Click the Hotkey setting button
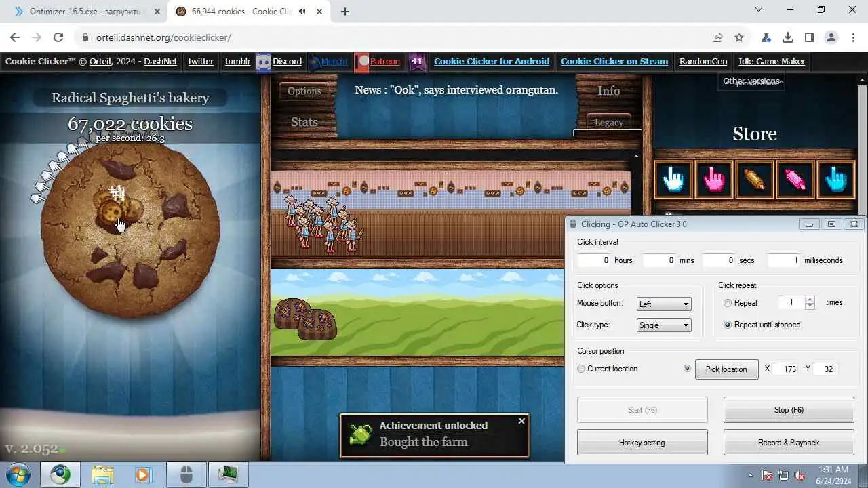The image size is (868, 488). [642, 443]
